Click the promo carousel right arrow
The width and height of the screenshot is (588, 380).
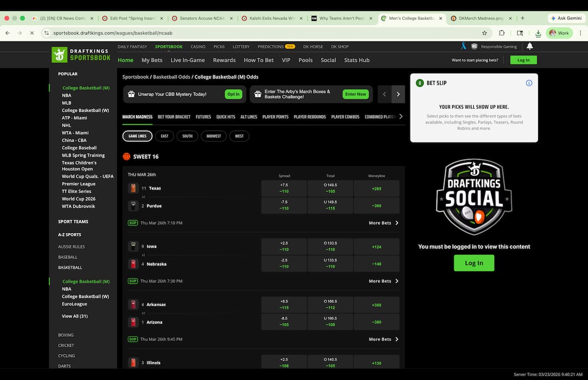point(398,94)
